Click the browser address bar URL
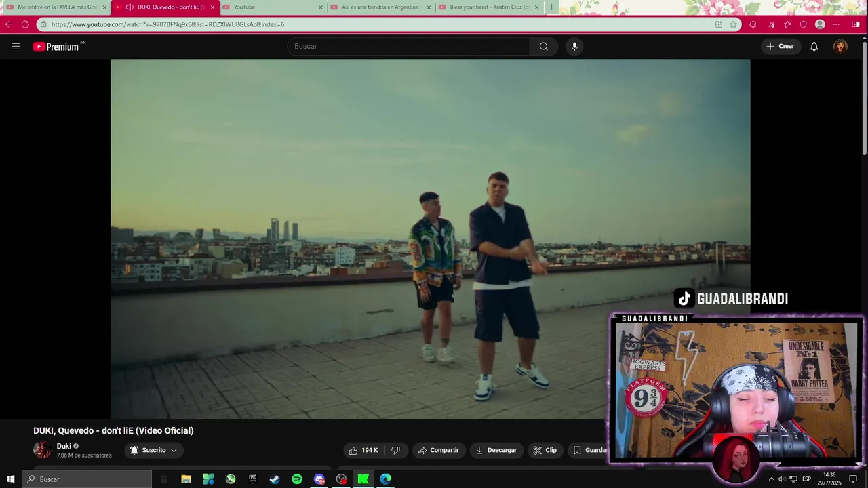The width and height of the screenshot is (868, 488). 167,24
